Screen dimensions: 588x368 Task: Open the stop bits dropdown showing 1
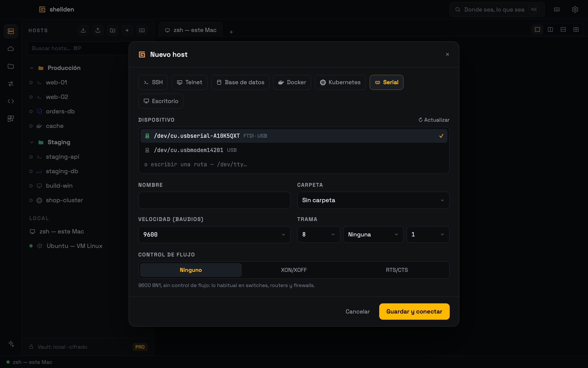pyautogui.click(x=428, y=234)
